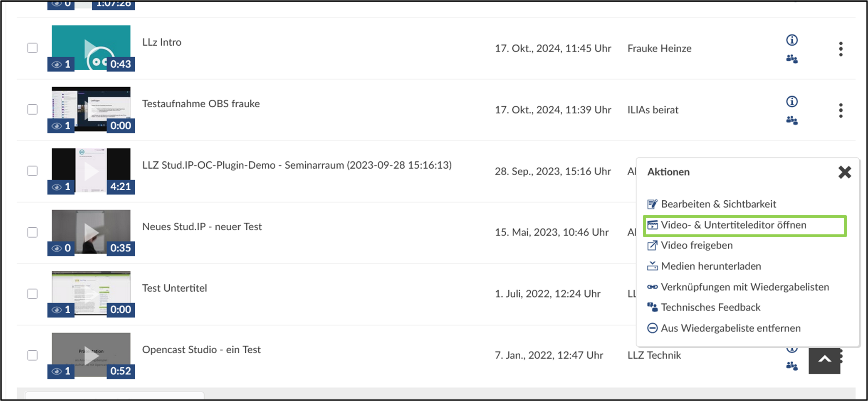The image size is (868, 401).
Task: Click group icon in Opencast Studio row
Action: pos(792,366)
